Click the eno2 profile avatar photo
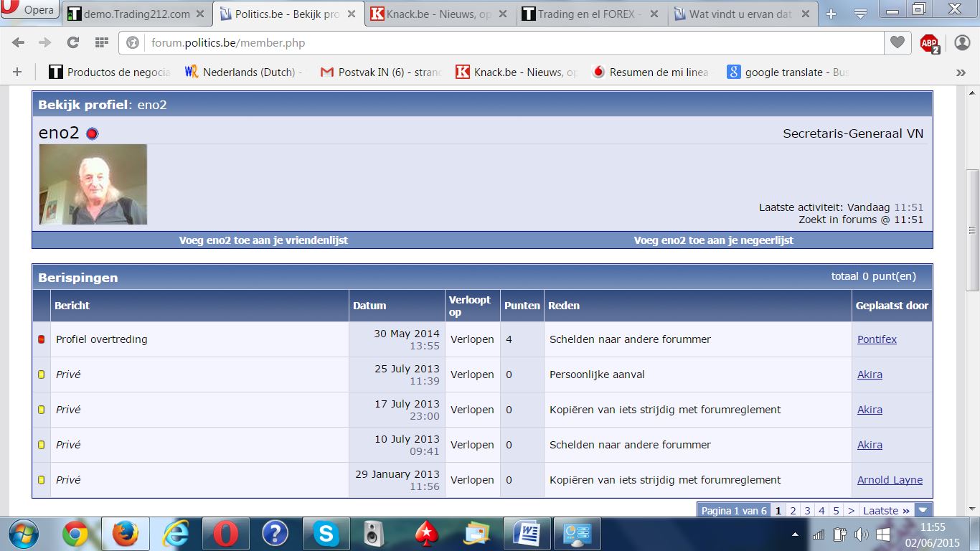 [93, 184]
